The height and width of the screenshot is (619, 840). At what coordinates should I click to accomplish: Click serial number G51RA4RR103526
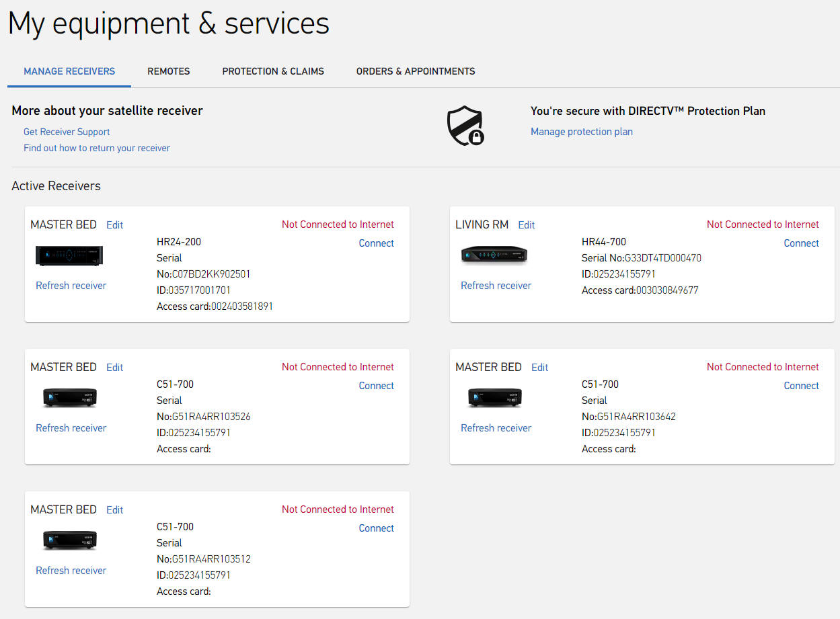click(x=212, y=417)
